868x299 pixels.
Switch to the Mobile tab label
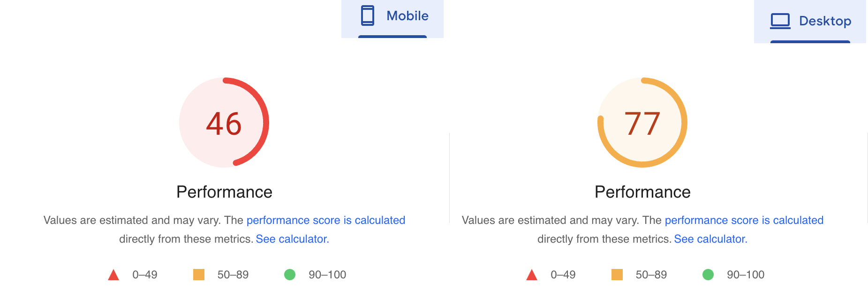(x=407, y=16)
